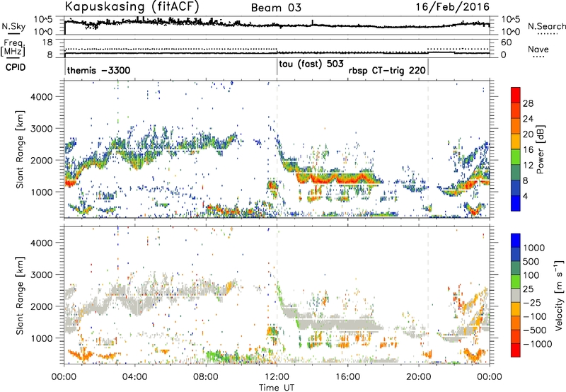Click the '18' frequency axis value
Screen dimensions: 566x392
(x=47, y=42)
